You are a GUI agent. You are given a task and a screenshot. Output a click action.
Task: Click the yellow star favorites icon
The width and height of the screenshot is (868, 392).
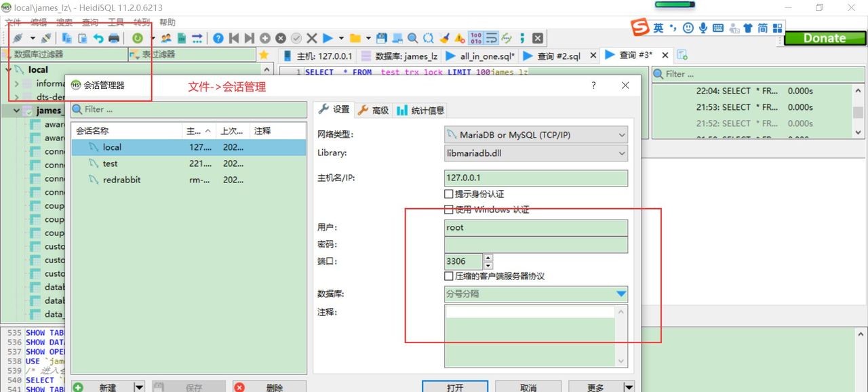(x=264, y=55)
